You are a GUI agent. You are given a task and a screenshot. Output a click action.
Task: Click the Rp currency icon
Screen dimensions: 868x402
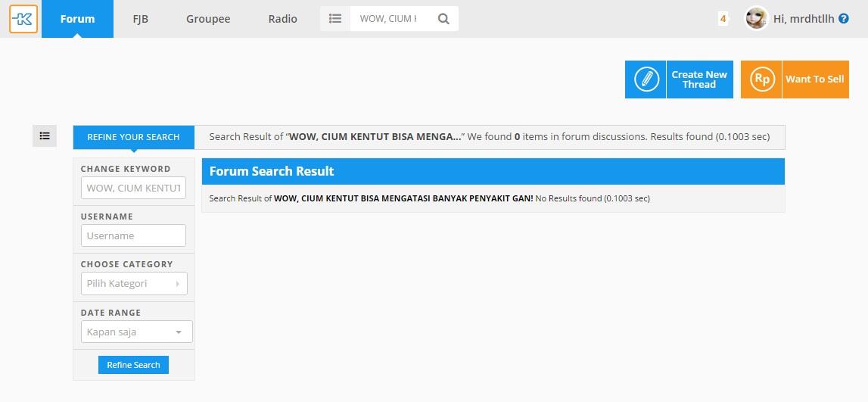[x=761, y=79]
